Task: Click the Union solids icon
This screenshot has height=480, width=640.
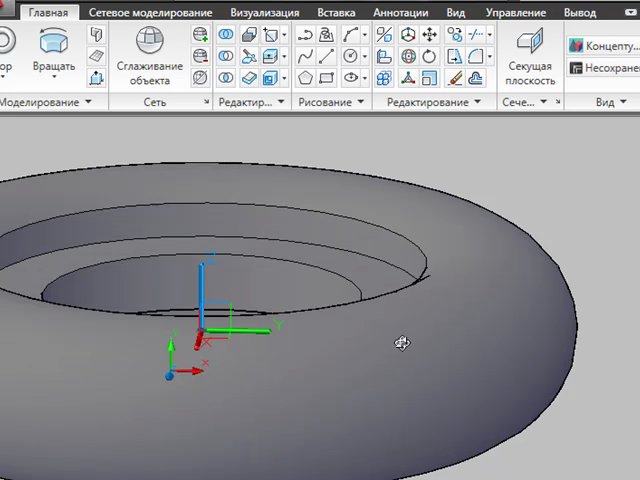Action: tap(226, 35)
